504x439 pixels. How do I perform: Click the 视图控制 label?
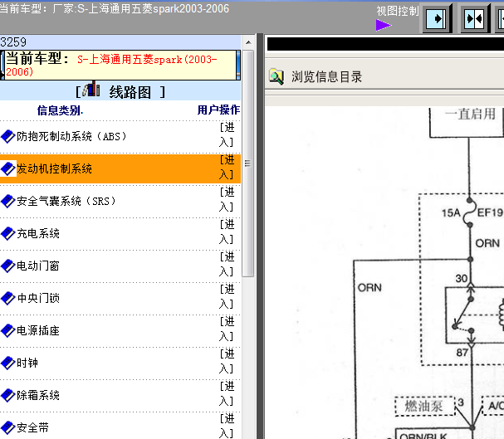click(397, 11)
